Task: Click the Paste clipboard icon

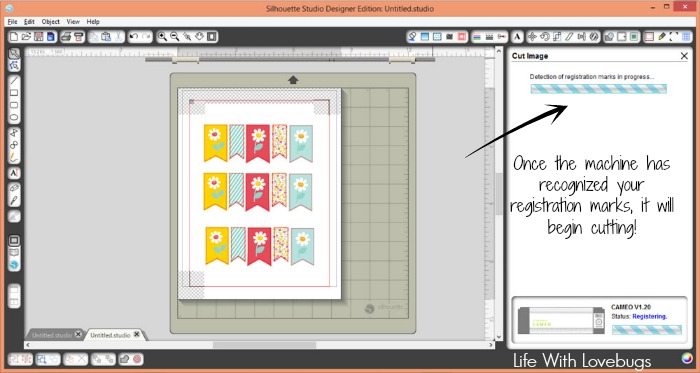Action: [106, 37]
